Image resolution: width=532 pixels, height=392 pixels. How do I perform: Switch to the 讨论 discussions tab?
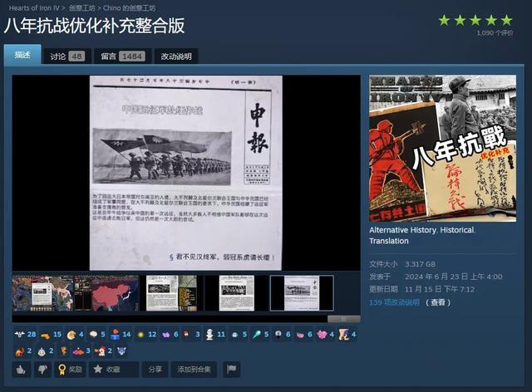pos(66,56)
